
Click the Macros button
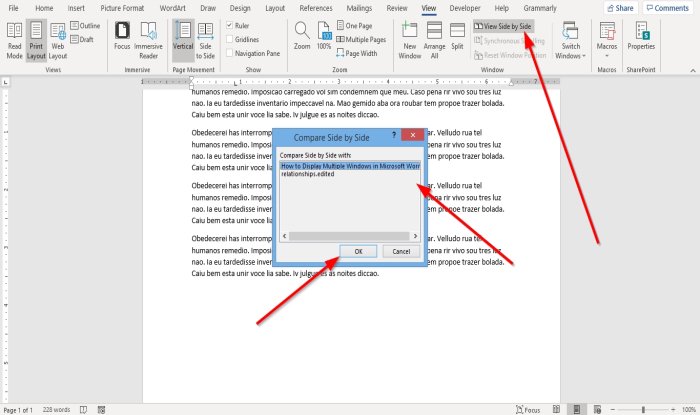pyautogui.click(x=607, y=36)
